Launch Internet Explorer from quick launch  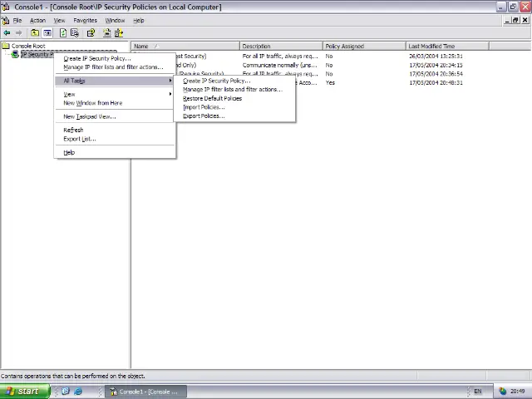click(78, 392)
